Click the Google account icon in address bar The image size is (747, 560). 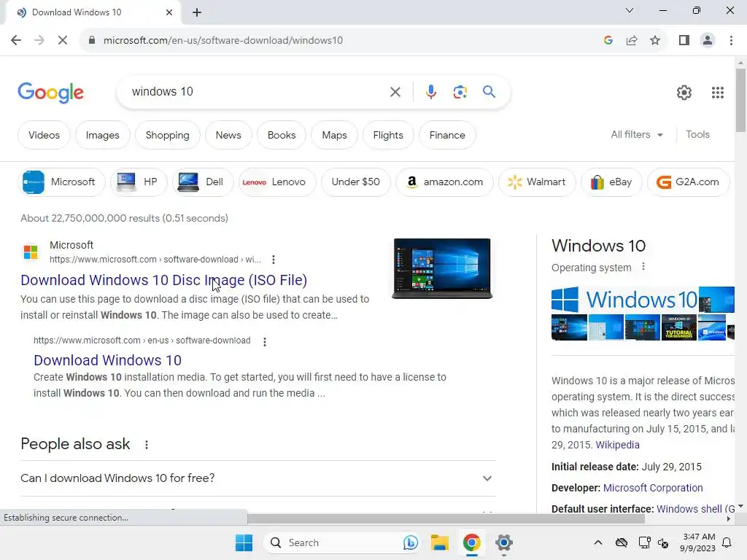(608, 41)
